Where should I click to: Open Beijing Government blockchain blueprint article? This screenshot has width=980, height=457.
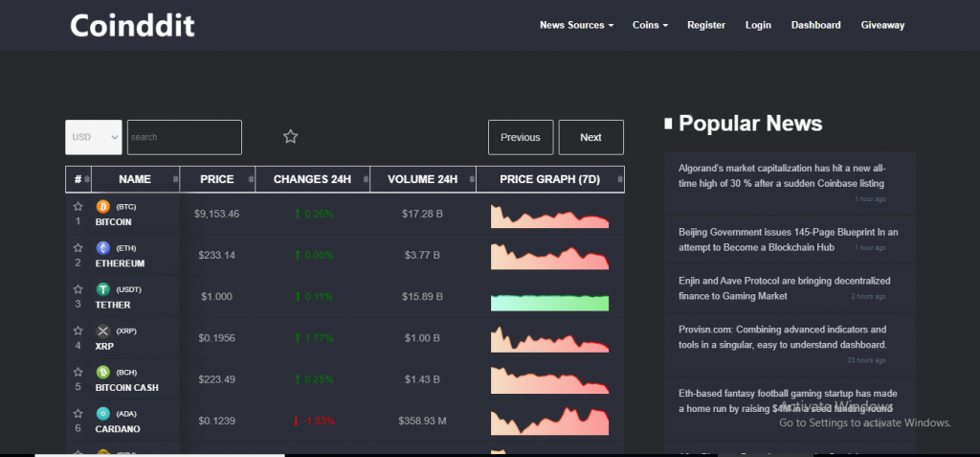click(x=789, y=240)
